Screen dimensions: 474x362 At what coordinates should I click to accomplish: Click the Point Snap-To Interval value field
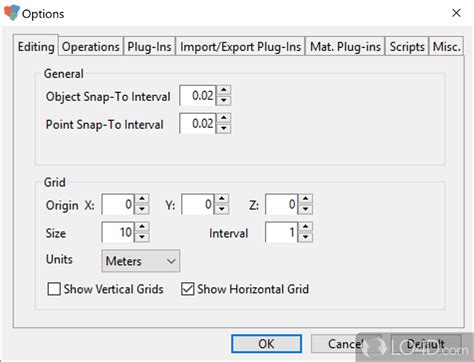[198, 123]
